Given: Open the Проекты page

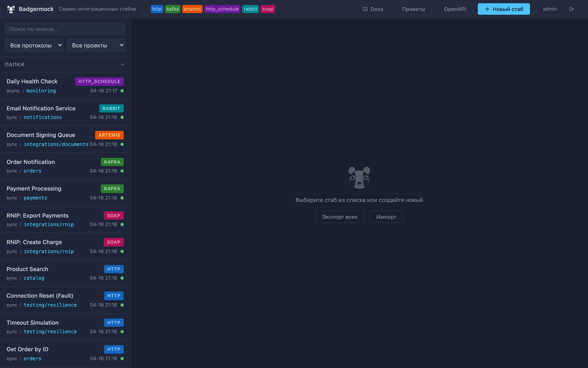Looking at the screenshot, I should click(414, 9).
